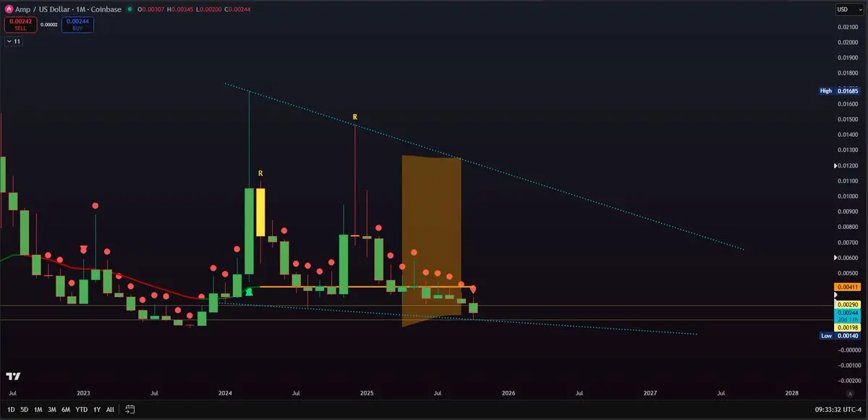868x420 pixels.
Task: Click the 0.02100 price axis value
Action: coord(847,27)
